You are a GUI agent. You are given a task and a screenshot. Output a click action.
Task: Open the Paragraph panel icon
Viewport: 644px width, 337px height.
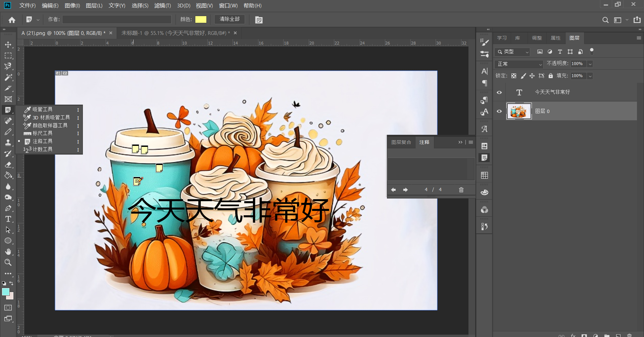(484, 83)
